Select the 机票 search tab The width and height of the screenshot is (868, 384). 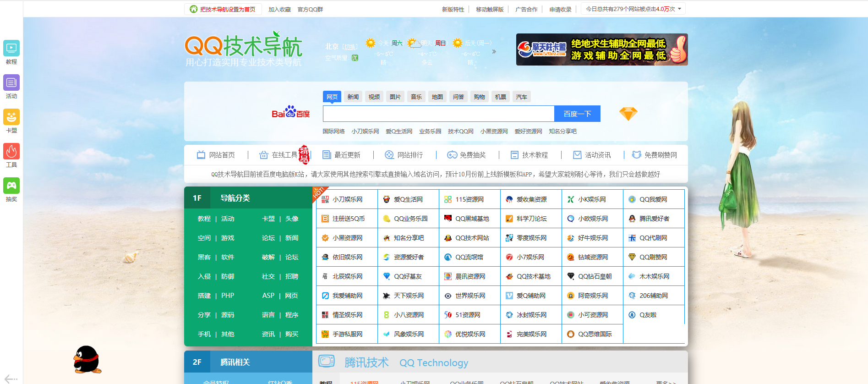pyautogui.click(x=501, y=97)
